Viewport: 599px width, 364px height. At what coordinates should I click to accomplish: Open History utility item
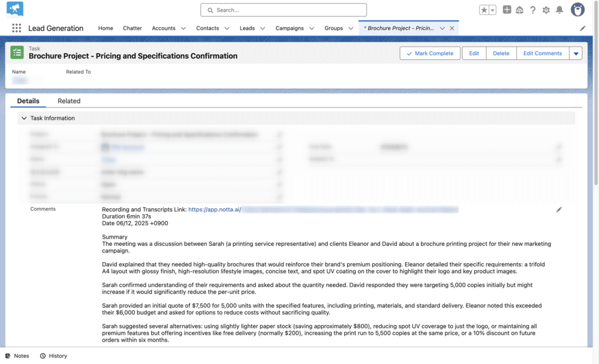(53, 356)
